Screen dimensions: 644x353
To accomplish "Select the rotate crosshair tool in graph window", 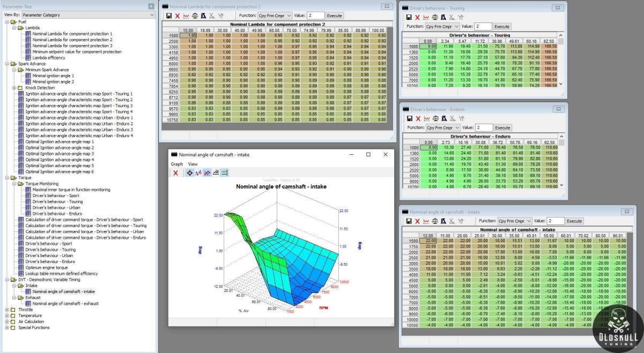I will (x=189, y=173).
